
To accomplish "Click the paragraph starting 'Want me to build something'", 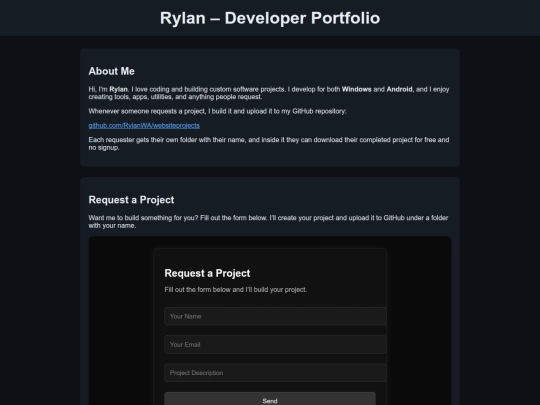I will point(268,221).
